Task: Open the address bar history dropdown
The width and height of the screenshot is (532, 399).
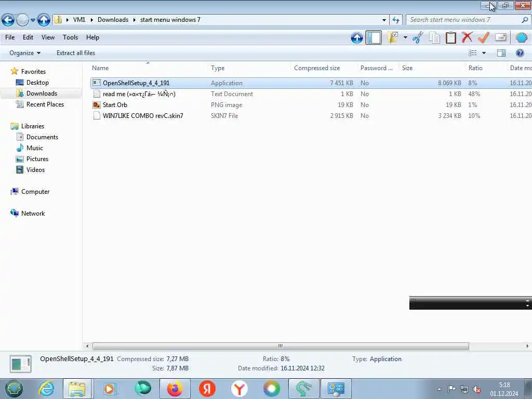Action: [x=384, y=20]
